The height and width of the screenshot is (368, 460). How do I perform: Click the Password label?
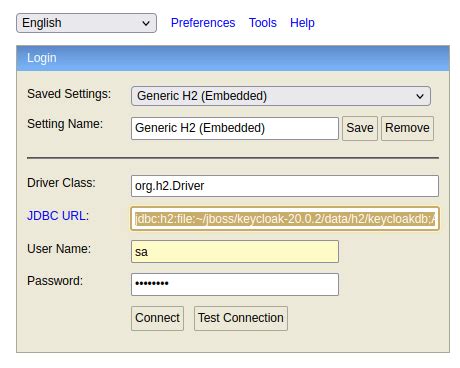[x=55, y=281]
